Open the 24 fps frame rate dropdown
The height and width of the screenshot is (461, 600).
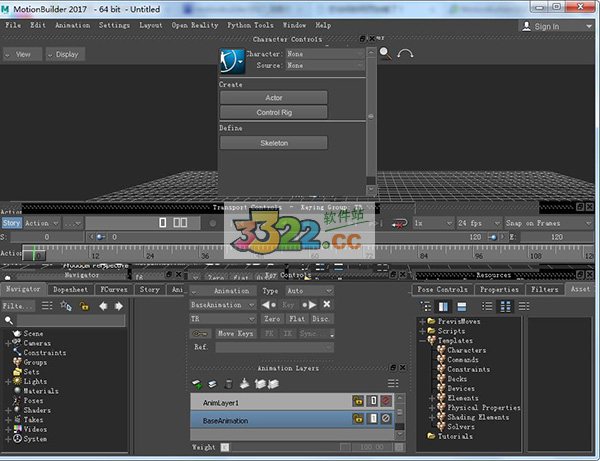click(478, 223)
